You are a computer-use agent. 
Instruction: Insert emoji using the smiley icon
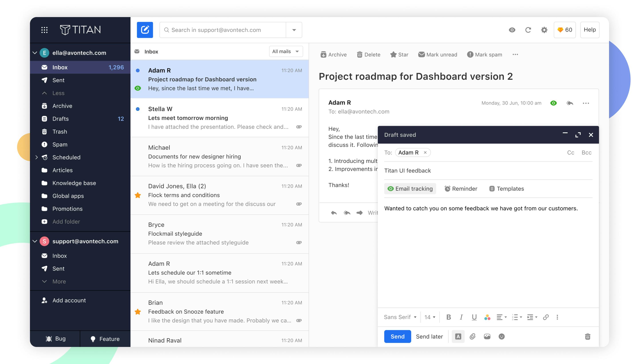click(x=501, y=336)
